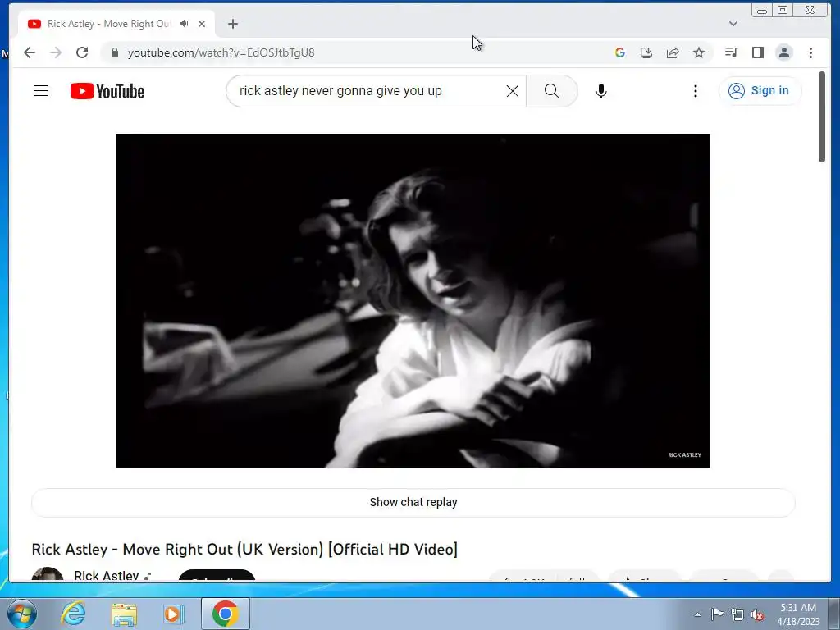Bookmark this page with the star icon
The image size is (840, 630).
pyautogui.click(x=699, y=52)
